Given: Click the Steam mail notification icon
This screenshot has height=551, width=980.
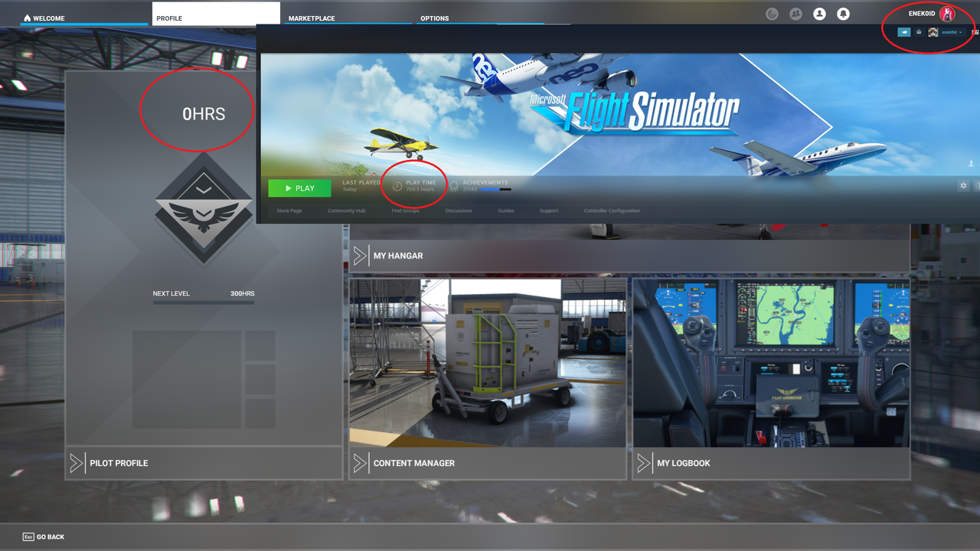Looking at the screenshot, I should click(919, 32).
